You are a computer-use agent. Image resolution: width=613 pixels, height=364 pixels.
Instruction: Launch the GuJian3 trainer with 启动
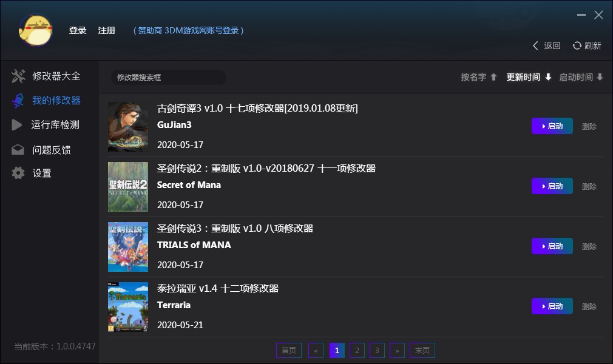(552, 126)
